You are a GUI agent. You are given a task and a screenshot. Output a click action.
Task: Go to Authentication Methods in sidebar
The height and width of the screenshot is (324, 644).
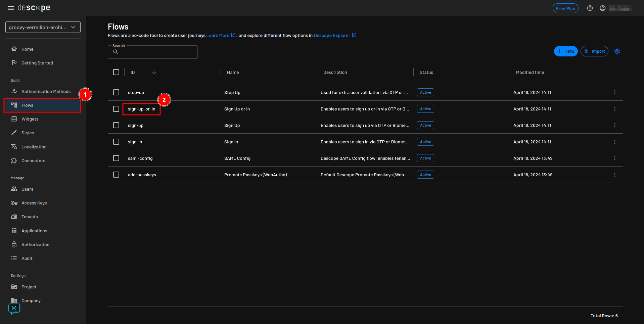[46, 92]
